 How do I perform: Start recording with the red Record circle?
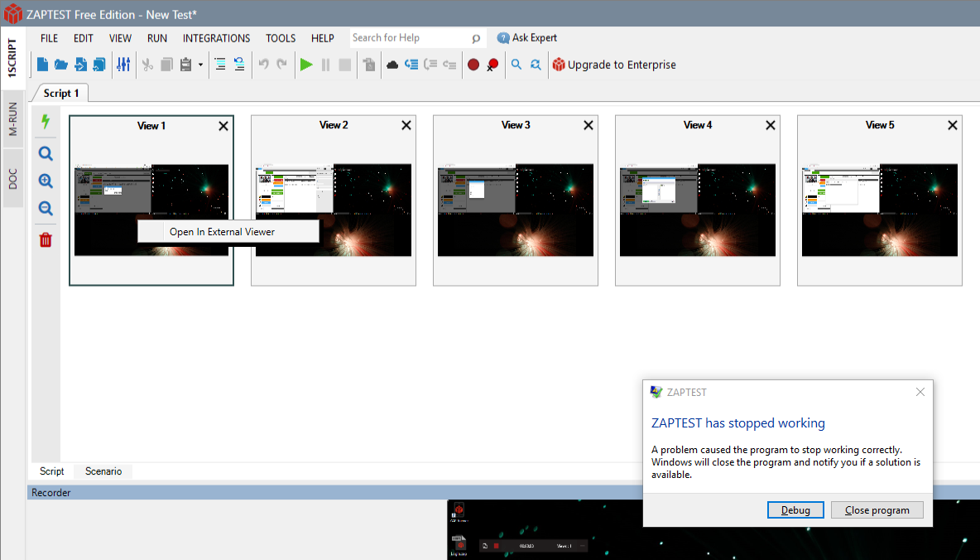click(x=473, y=65)
